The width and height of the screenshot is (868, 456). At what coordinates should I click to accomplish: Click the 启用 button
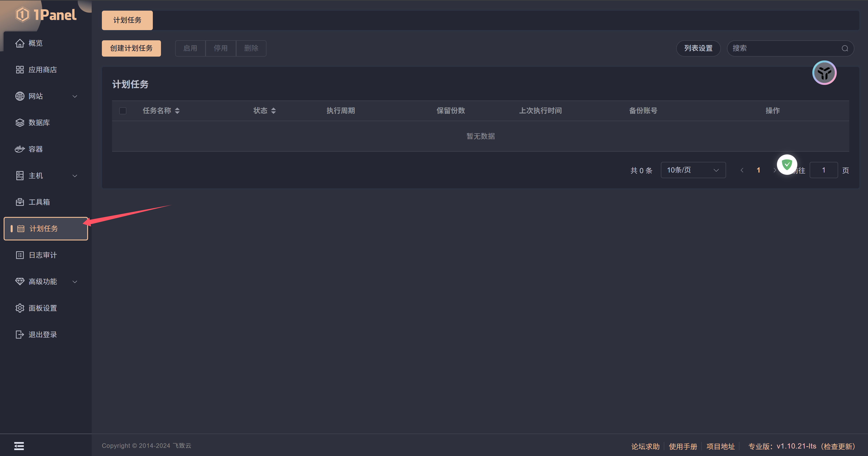[190, 48]
